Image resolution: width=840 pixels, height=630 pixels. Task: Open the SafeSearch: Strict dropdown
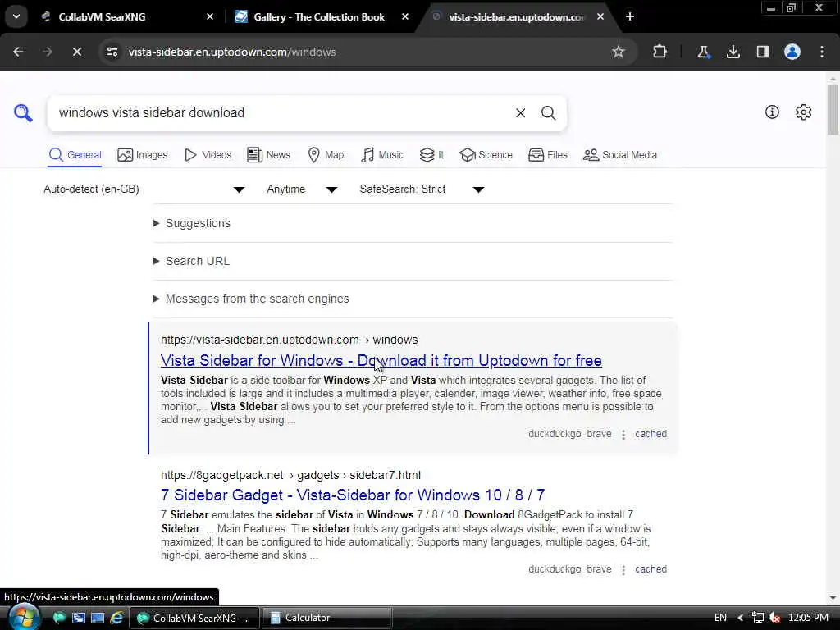422,189
